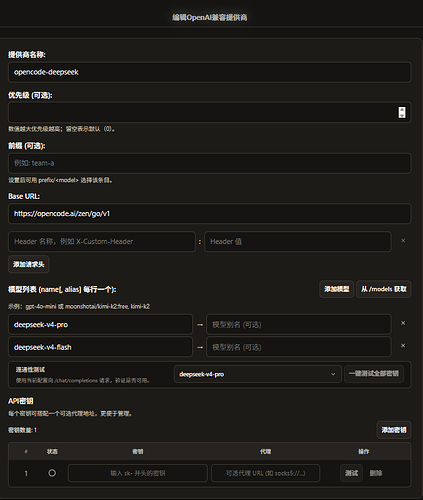Click the 添加模型 button
Image resolution: width=423 pixels, height=500 pixels.
337,289
